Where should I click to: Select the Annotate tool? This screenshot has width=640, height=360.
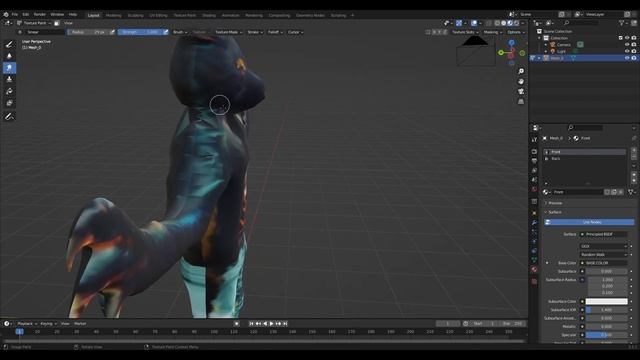[9, 117]
